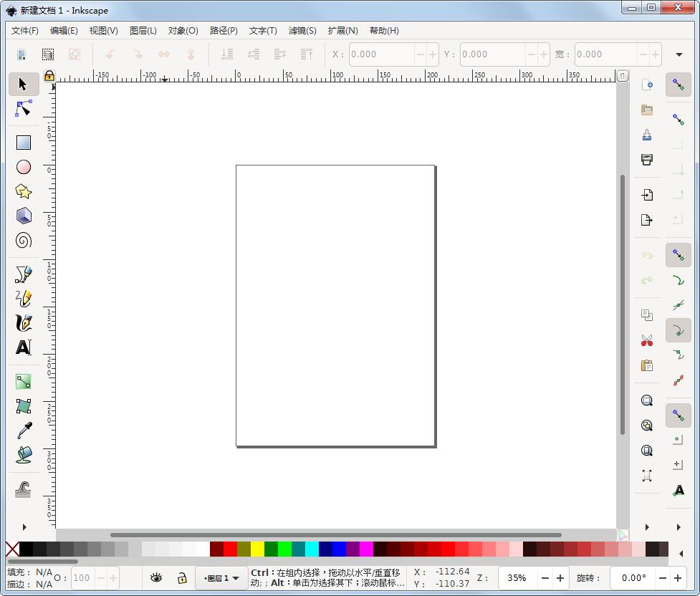Screen dimensions: 700x596
Task: Select the Node editing tool
Action: coord(23,107)
